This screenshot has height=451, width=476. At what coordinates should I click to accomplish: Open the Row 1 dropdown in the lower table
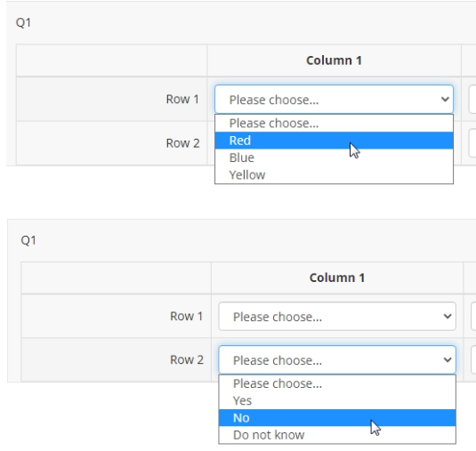[x=337, y=317]
